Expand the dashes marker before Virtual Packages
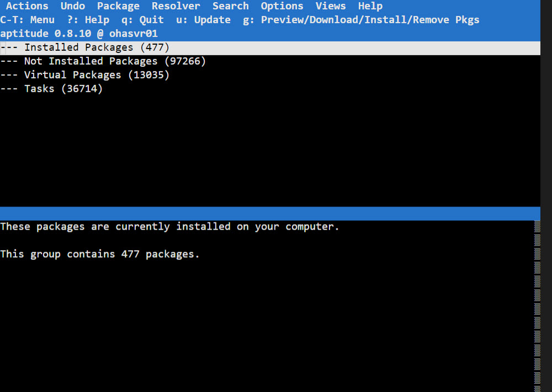This screenshot has width=552, height=392. [x=9, y=75]
